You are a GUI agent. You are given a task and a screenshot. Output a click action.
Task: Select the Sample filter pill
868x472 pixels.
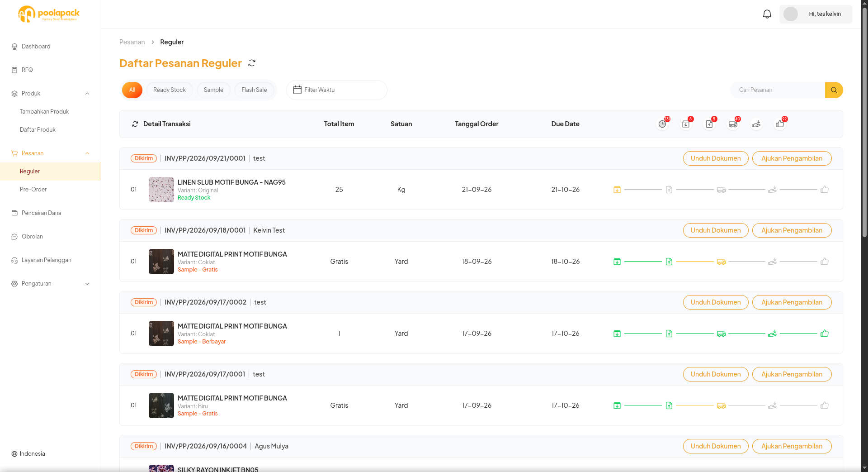click(213, 90)
